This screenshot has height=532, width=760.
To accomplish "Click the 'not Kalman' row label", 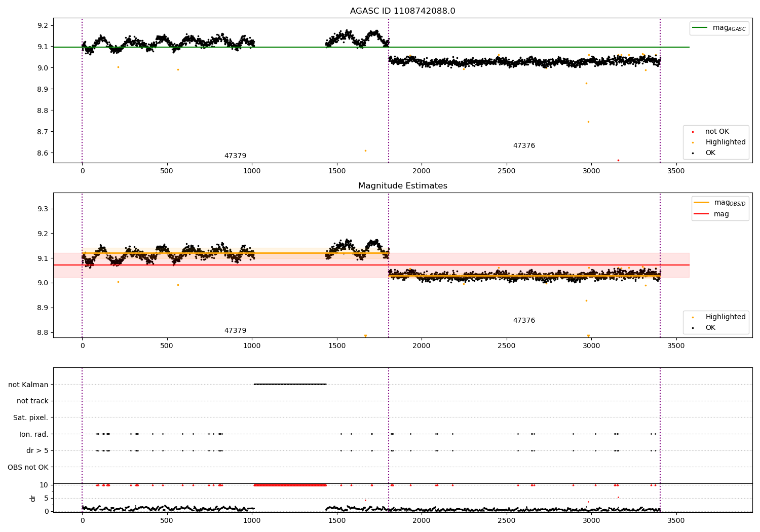I will [28, 385].
